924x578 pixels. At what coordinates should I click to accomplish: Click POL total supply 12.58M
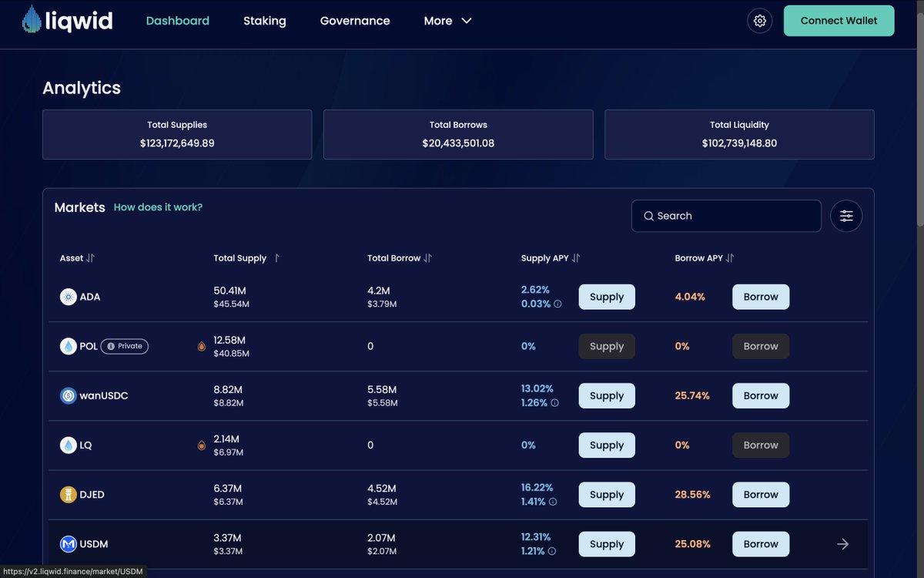229,340
